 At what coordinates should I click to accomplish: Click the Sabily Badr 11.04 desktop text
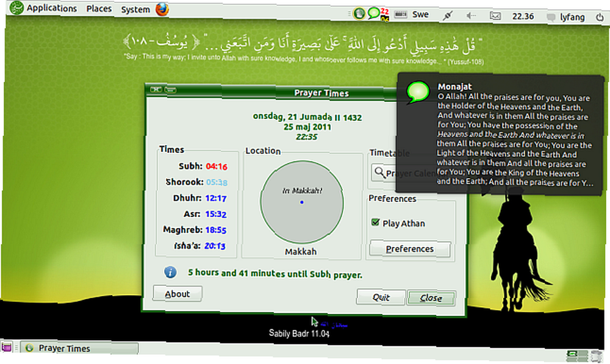pyautogui.click(x=299, y=334)
